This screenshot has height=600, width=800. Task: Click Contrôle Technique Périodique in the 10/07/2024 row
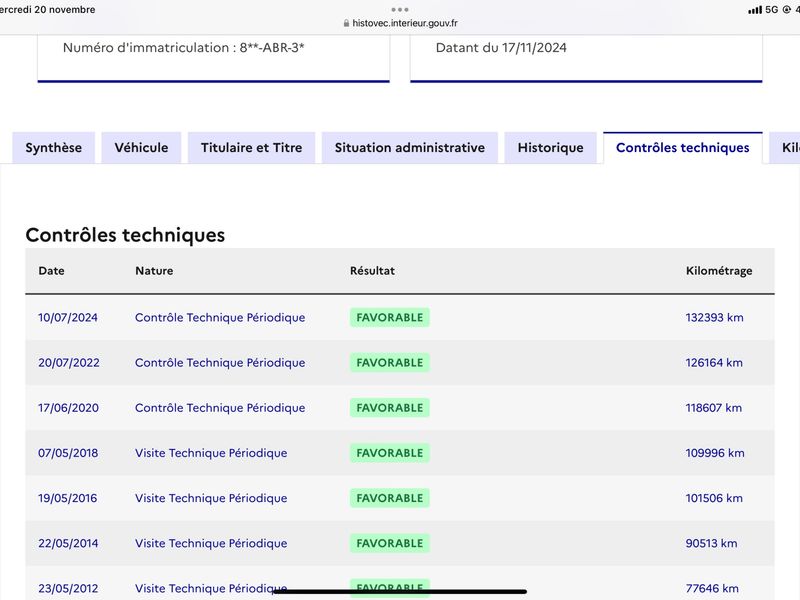click(220, 317)
